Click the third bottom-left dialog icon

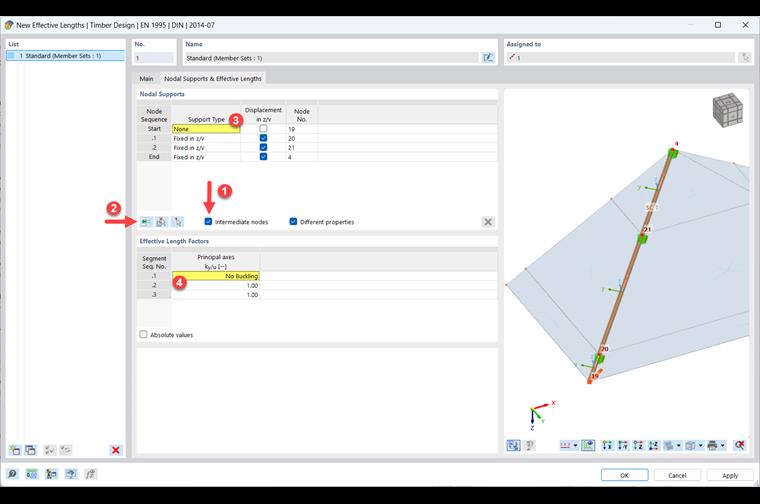[51, 473]
